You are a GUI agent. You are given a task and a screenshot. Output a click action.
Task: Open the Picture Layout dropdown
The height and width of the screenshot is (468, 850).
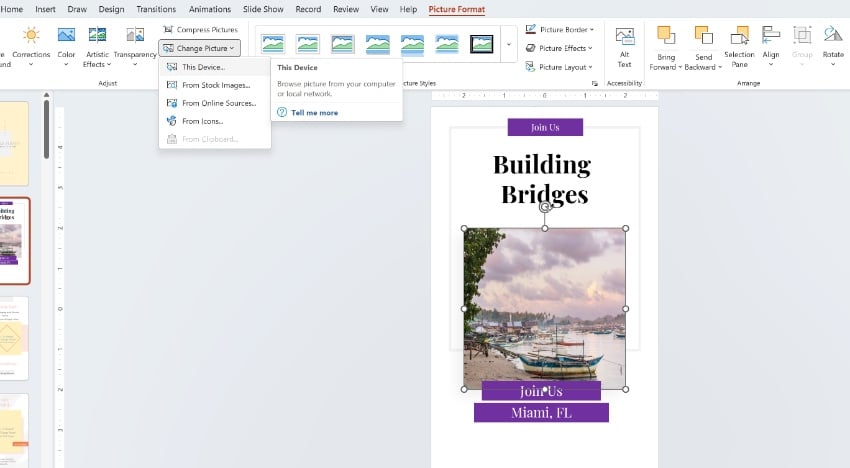tap(560, 66)
